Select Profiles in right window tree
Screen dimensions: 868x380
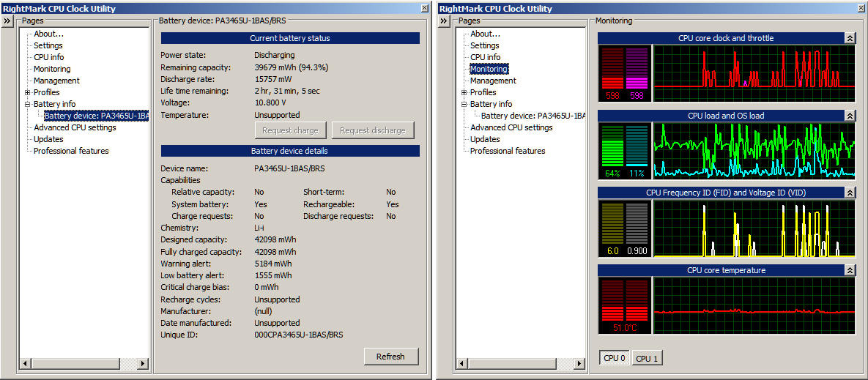[483, 92]
